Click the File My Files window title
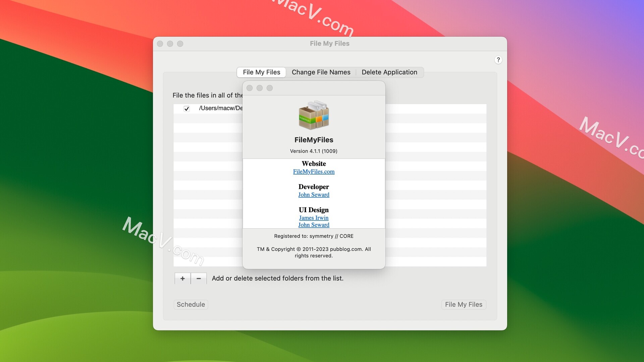Viewport: 644px width, 362px height. point(329,43)
